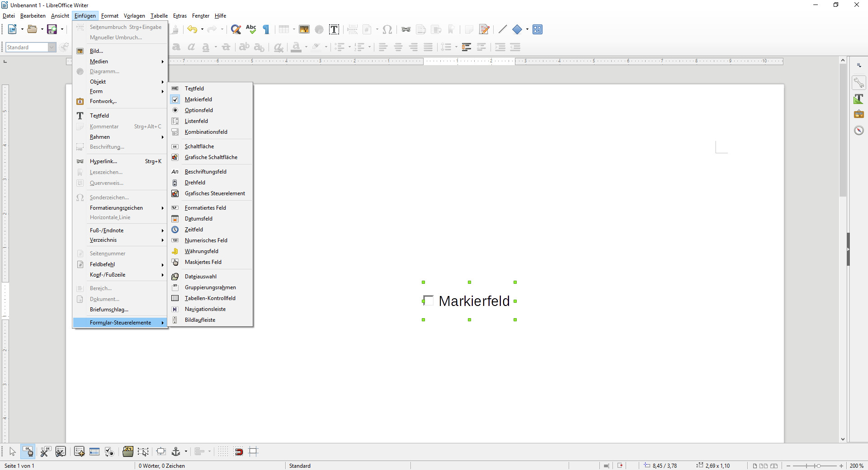Click the Save document icon
The image size is (868, 470).
(x=52, y=29)
